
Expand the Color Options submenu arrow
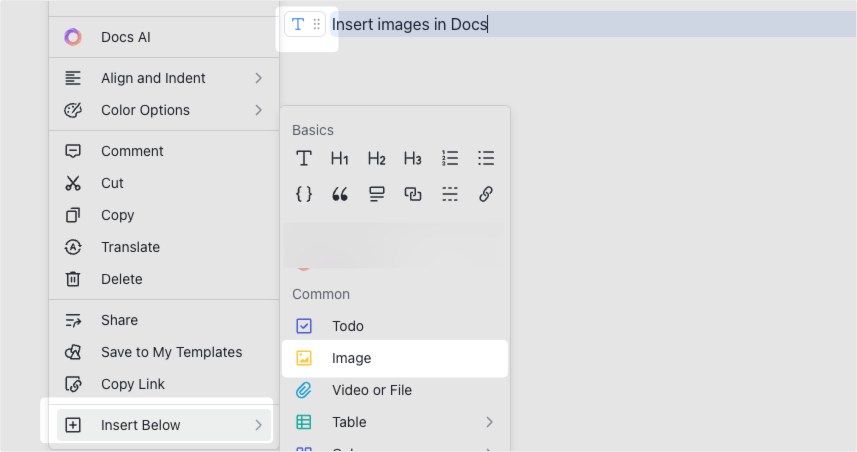[259, 110]
